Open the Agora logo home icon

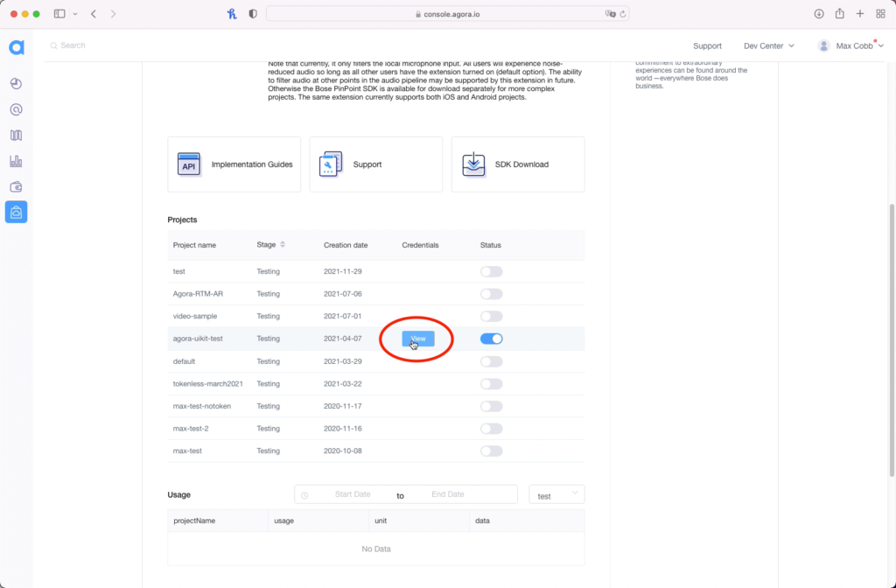pyautogui.click(x=17, y=47)
